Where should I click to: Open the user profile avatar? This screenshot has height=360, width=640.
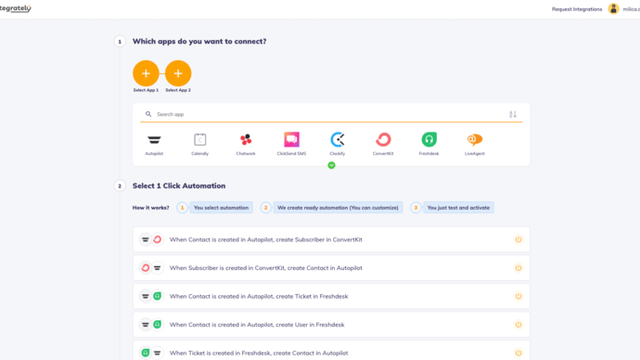[x=613, y=9]
